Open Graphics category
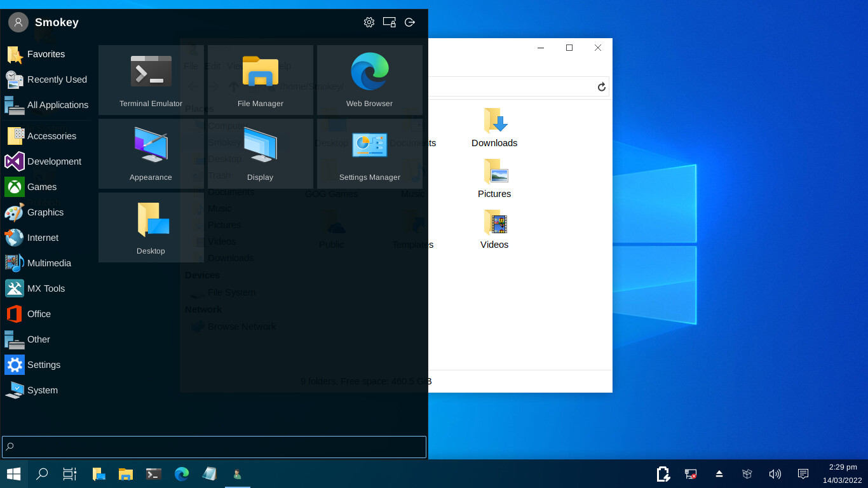 (x=48, y=212)
